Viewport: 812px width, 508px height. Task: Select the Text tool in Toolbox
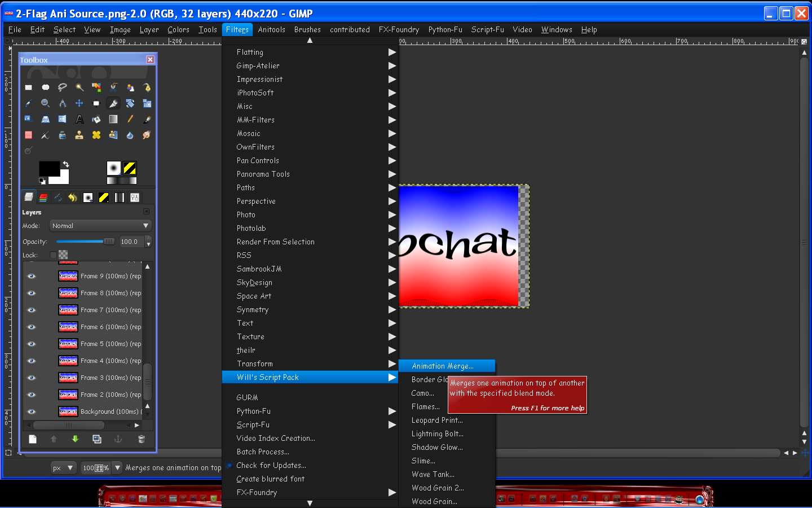80,119
